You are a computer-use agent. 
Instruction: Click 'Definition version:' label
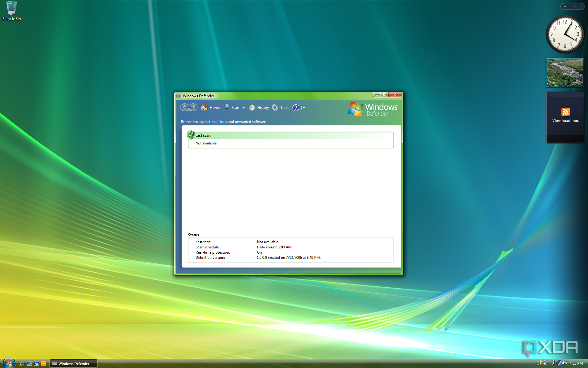(210, 258)
